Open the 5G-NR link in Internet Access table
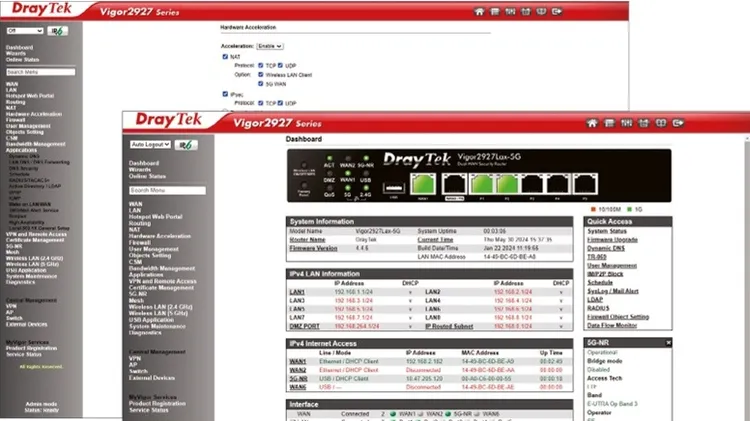 [x=298, y=379]
